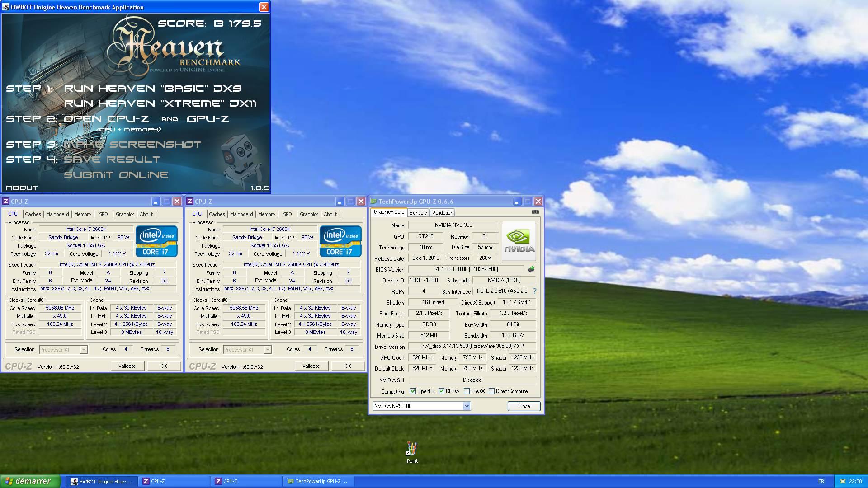Minimize the GPU-Z window
Screen dimensions: 868x488
point(517,202)
